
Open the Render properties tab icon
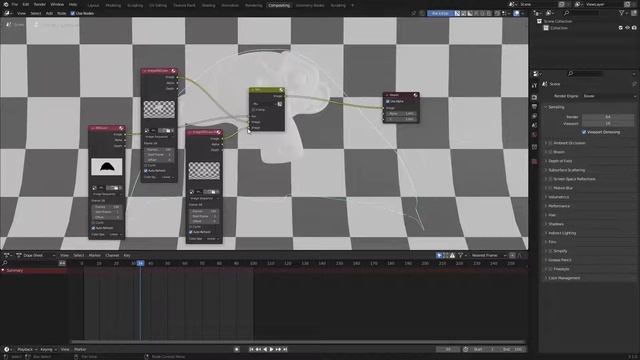tap(534, 97)
